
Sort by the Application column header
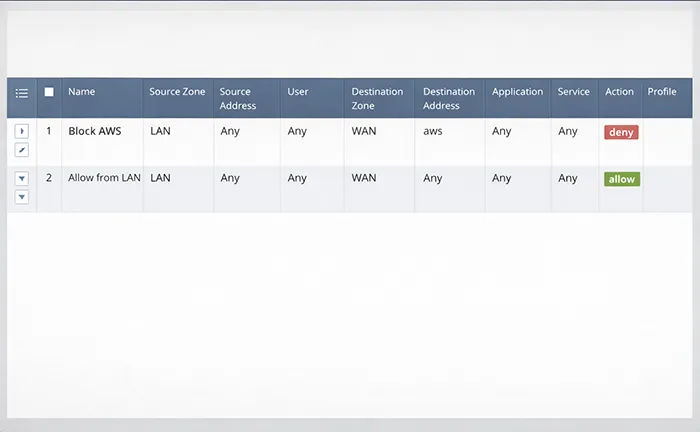tap(517, 92)
